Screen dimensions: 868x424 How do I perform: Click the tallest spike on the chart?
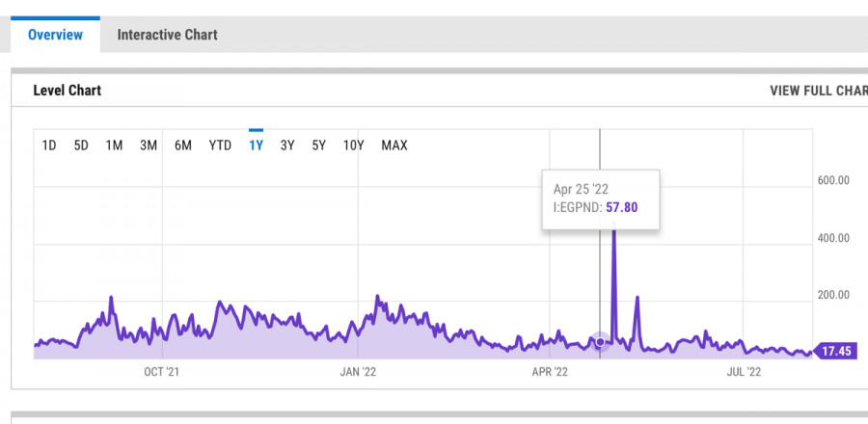coord(613,231)
